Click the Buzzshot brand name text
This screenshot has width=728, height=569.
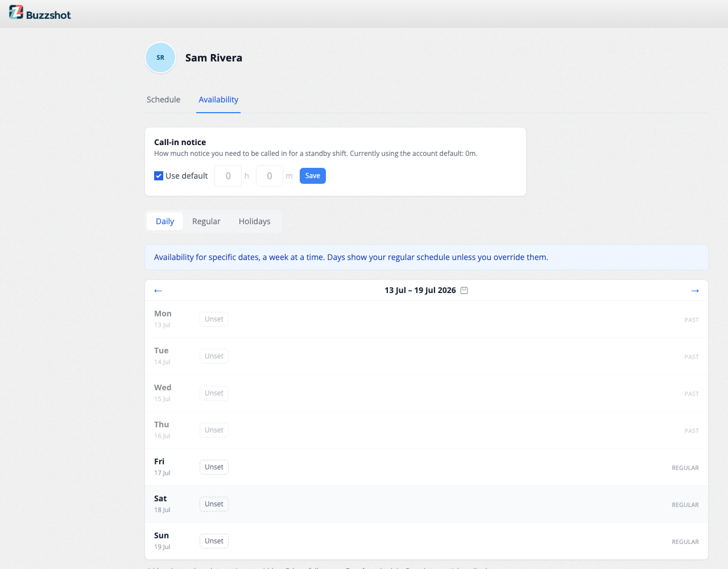[48, 15]
